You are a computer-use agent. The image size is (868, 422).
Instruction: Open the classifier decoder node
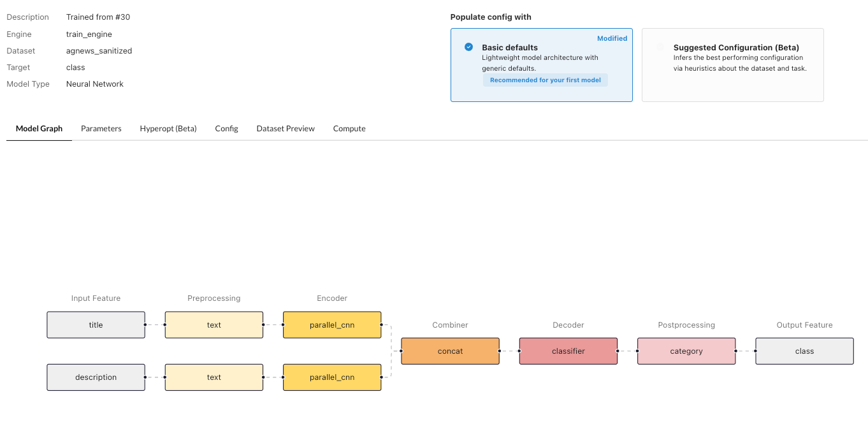point(568,351)
